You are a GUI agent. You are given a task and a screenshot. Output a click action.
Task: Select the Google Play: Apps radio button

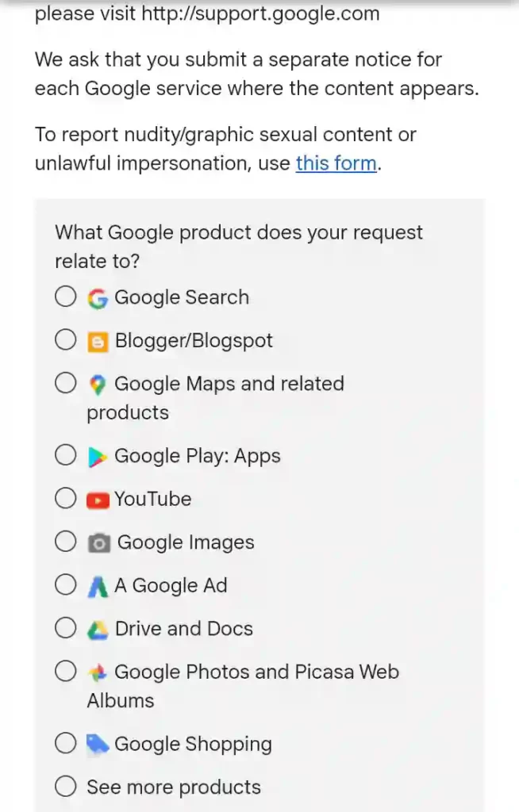[x=66, y=457]
